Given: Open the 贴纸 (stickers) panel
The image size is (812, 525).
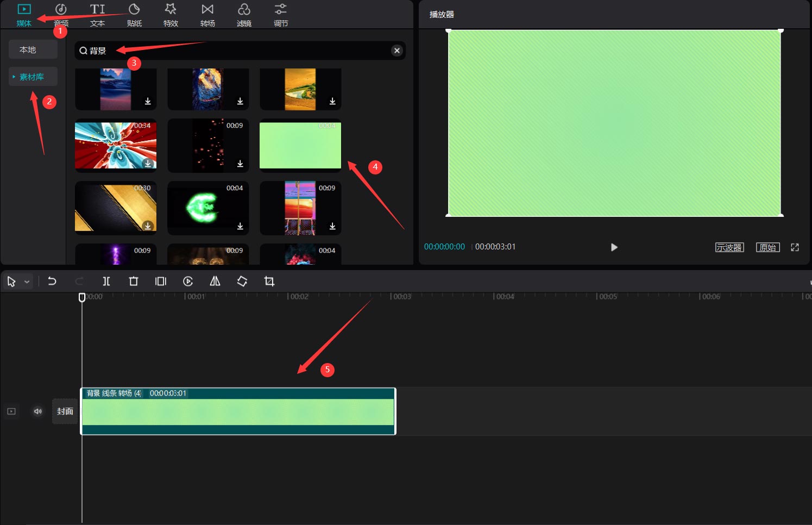Looking at the screenshot, I should pyautogui.click(x=134, y=14).
